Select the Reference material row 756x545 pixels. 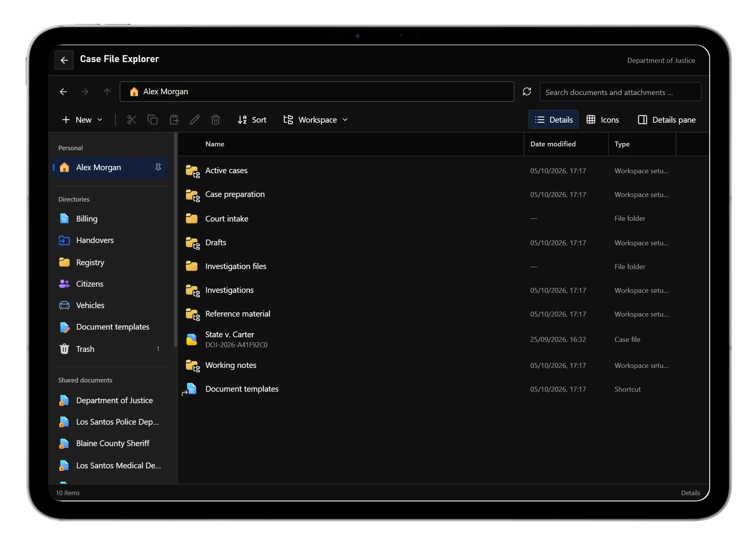coord(444,314)
